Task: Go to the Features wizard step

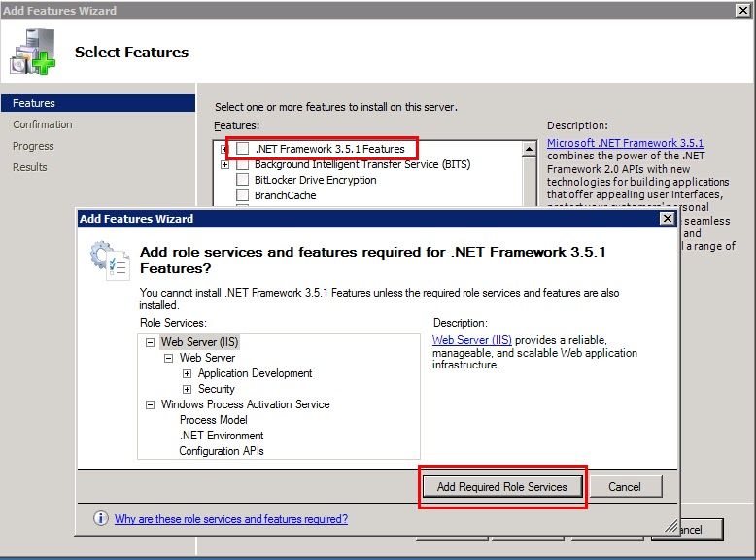Action: (98, 103)
